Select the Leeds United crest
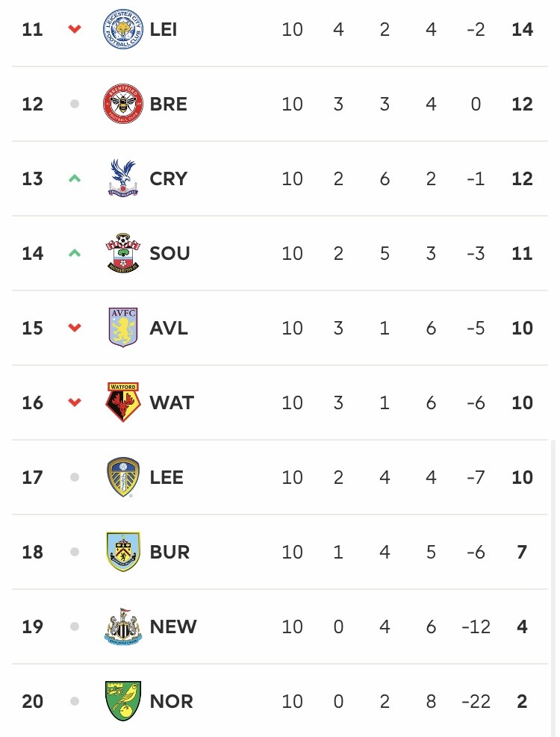This screenshot has width=560, height=737. [x=122, y=477]
